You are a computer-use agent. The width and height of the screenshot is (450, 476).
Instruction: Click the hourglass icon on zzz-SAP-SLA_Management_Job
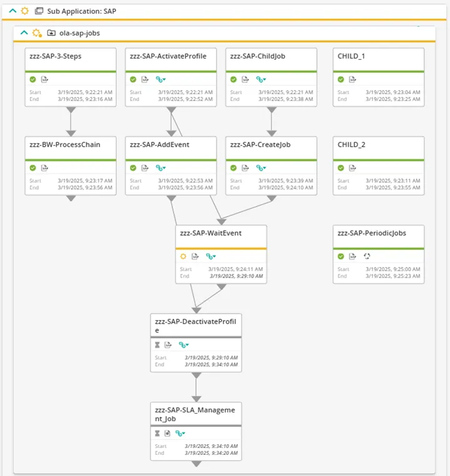pos(157,434)
